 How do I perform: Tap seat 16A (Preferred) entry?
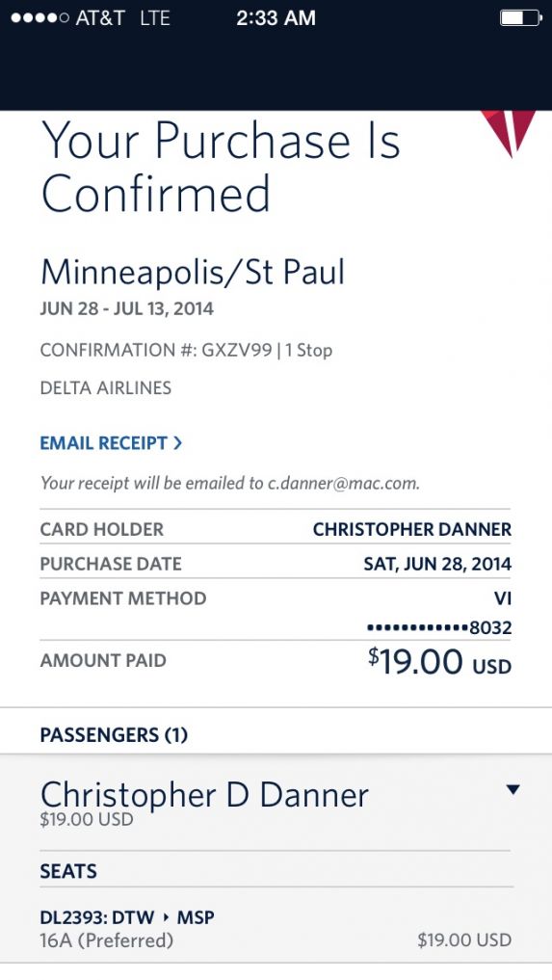tap(106, 940)
